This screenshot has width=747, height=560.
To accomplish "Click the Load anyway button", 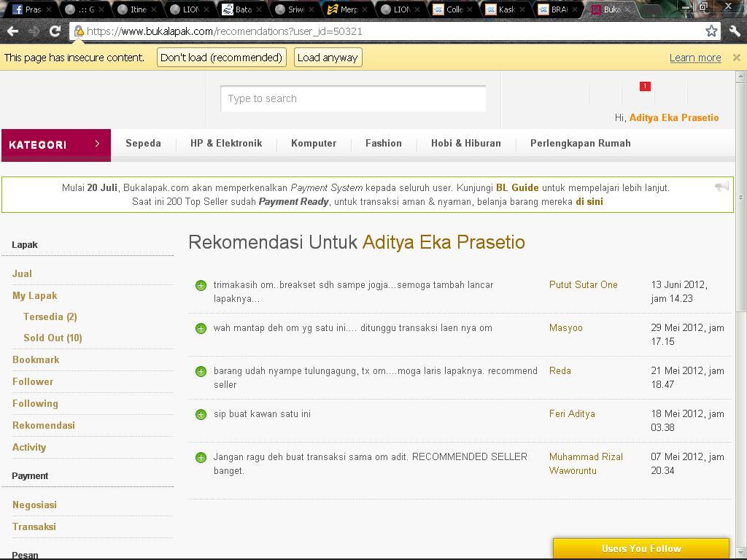I will pos(328,58).
